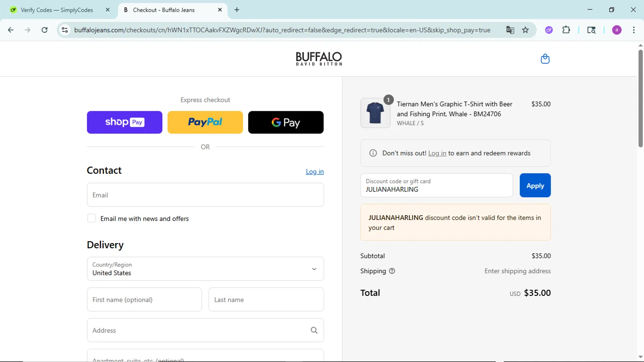Click Log in link next to Contact
Image resolution: width=644 pixels, height=362 pixels.
[315, 171]
